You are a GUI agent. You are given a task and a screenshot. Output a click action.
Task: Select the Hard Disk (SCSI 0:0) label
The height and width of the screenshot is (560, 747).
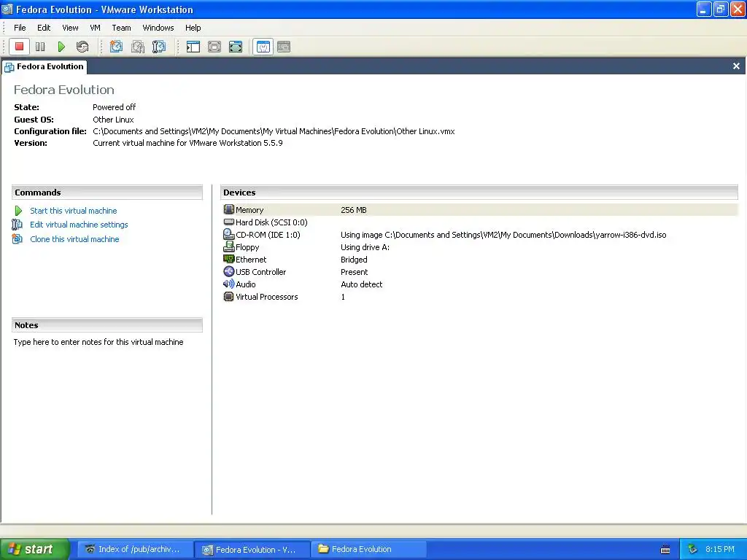(271, 222)
